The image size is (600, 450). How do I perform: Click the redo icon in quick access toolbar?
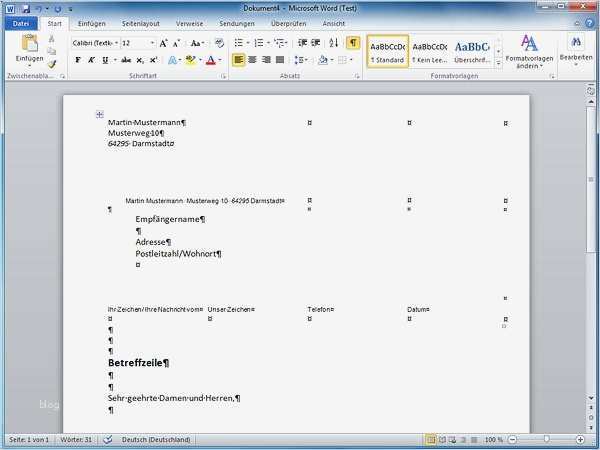pos(58,8)
